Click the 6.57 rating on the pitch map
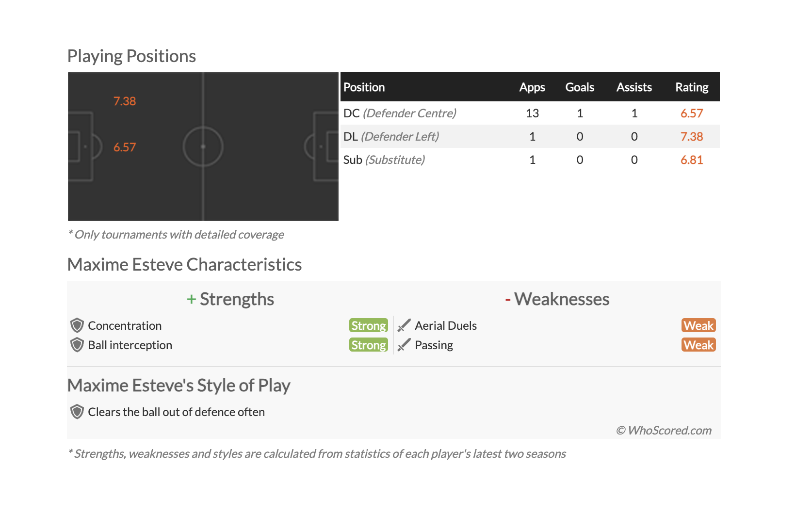This screenshot has height=515, width=812. point(125,147)
